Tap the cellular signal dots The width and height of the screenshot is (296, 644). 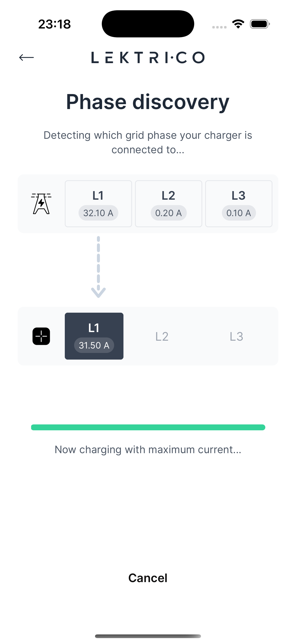(219, 27)
